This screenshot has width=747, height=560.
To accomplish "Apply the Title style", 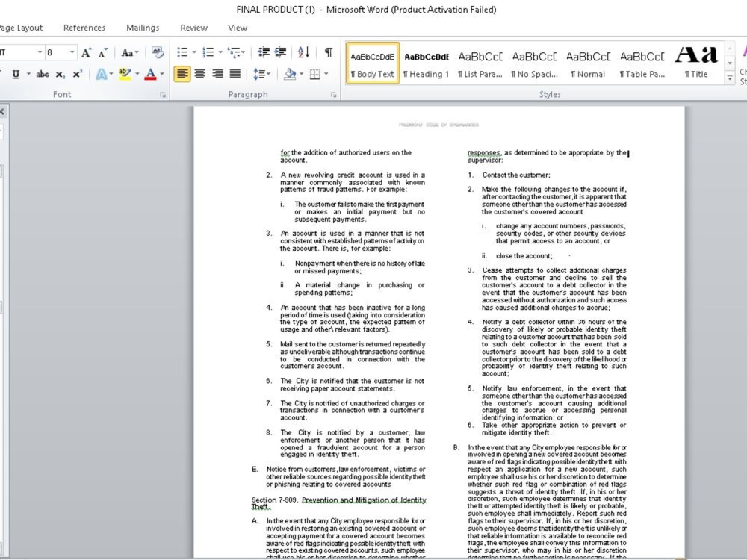I will pos(696,63).
